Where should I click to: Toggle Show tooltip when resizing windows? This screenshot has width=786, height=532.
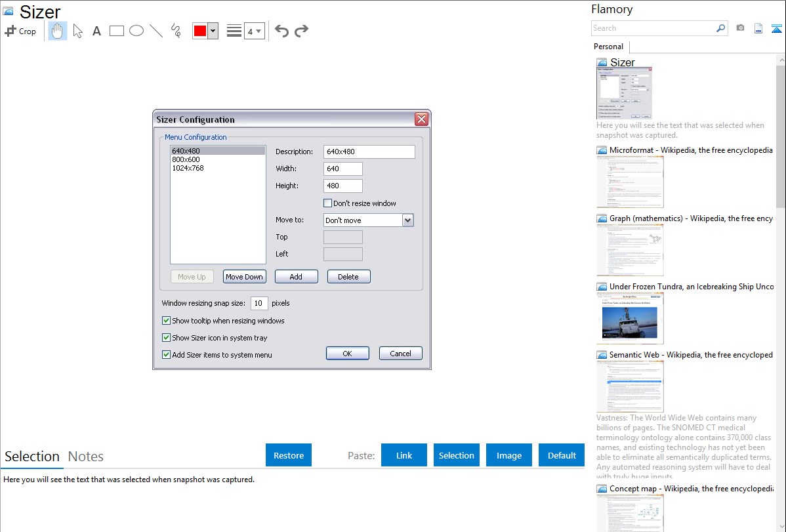click(166, 321)
